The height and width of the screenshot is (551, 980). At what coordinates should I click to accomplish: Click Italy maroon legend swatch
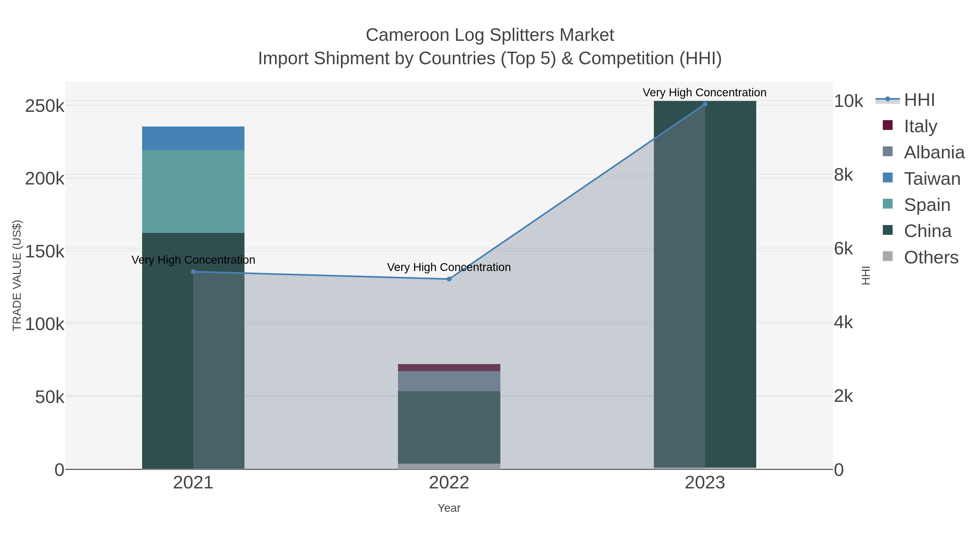tap(887, 125)
